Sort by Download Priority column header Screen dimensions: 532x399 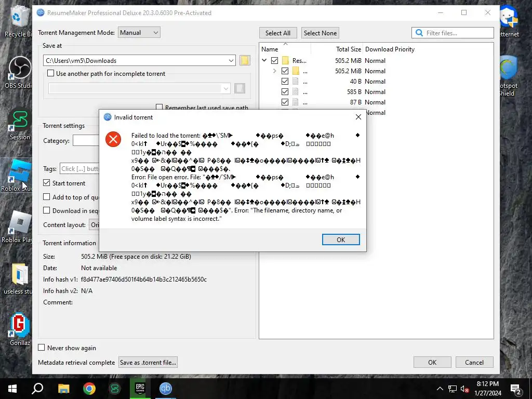390,49
